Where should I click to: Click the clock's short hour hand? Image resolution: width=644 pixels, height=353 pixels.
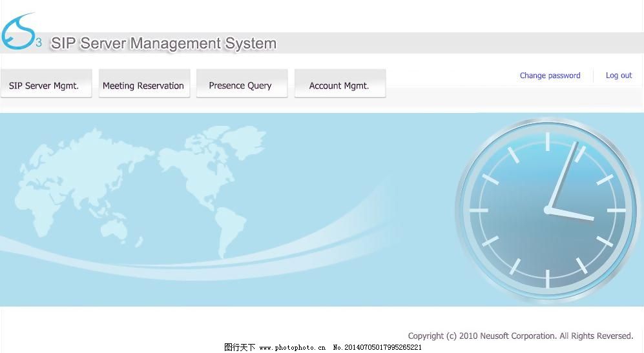tap(572, 215)
